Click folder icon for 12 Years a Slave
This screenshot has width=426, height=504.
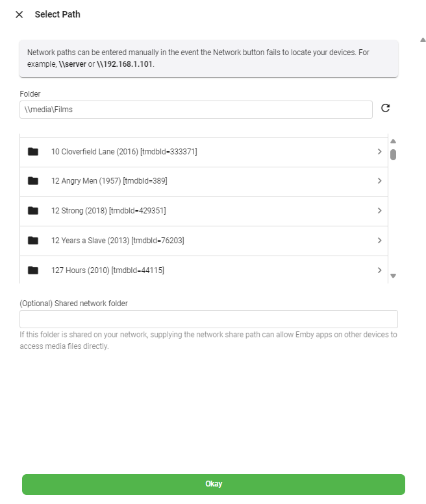pos(33,241)
